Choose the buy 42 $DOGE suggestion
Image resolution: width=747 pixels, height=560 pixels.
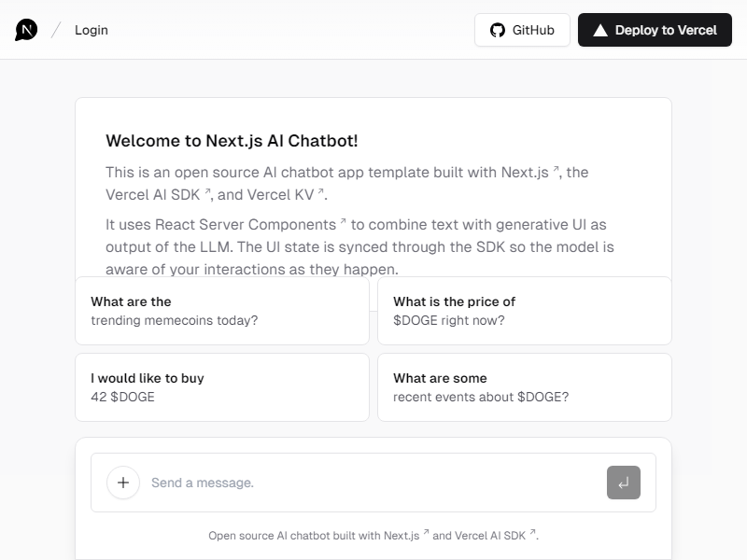(222, 387)
